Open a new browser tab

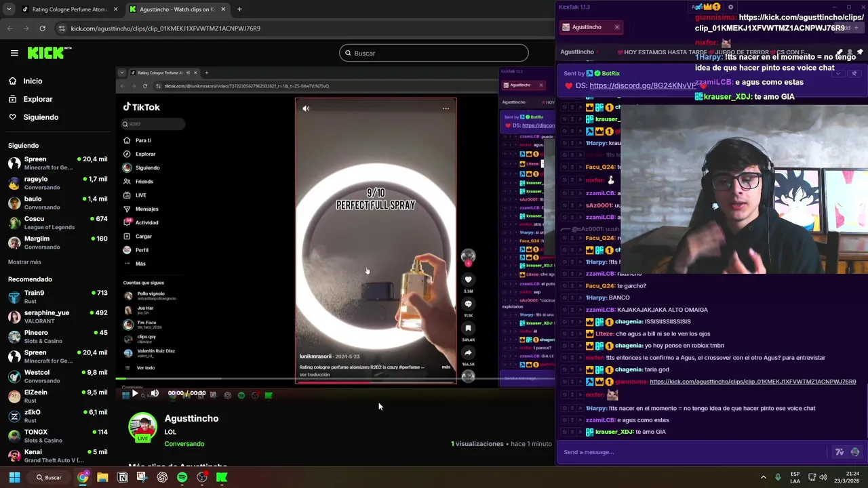click(239, 9)
